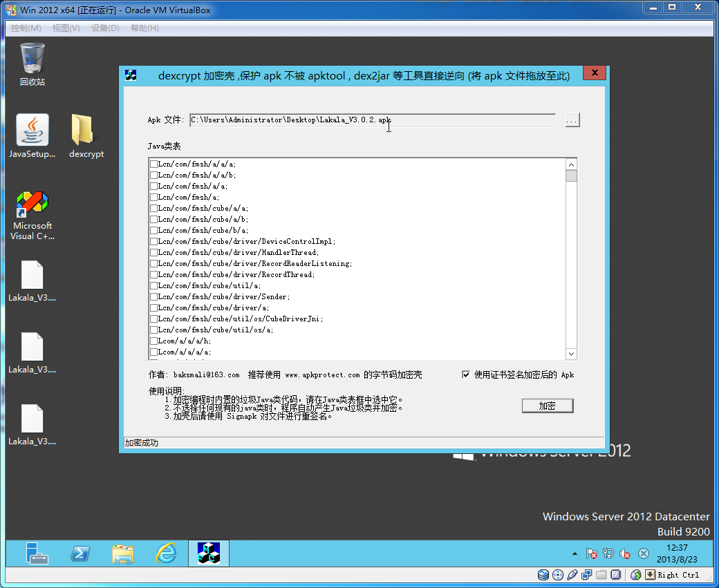The width and height of the screenshot is (719, 588).
Task: Check the HandlerThread class checkbox
Action: (154, 252)
